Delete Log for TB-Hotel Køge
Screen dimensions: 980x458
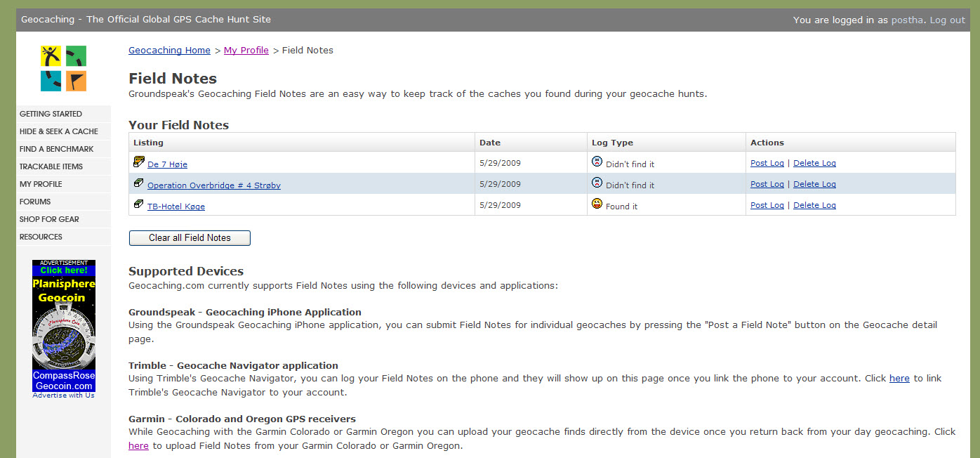tap(814, 205)
